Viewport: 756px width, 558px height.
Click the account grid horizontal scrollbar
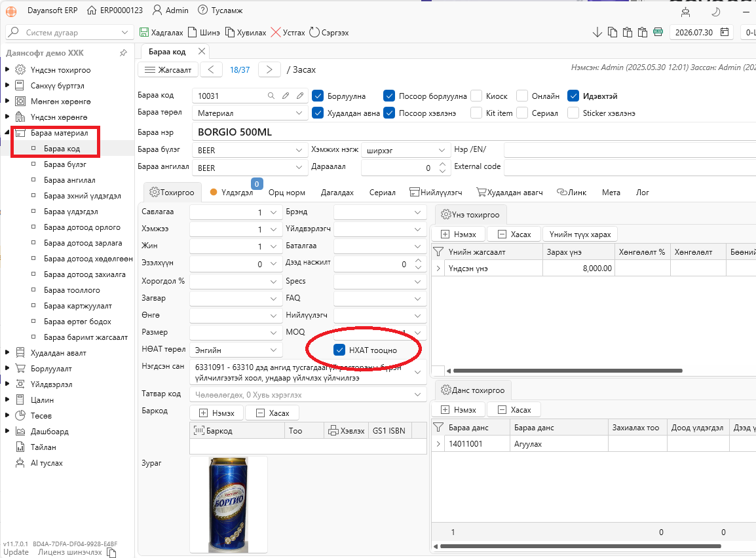tap(580, 546)
